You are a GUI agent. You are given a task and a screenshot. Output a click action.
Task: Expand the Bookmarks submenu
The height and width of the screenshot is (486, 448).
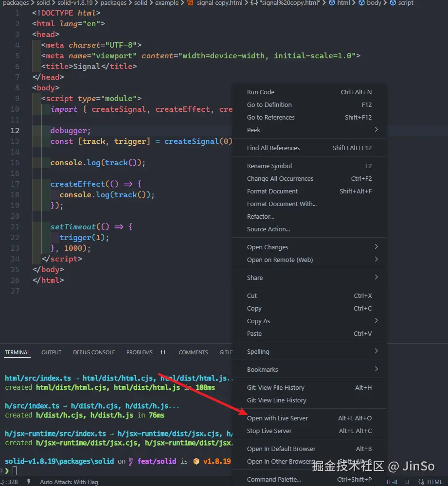tap(309, 369)
